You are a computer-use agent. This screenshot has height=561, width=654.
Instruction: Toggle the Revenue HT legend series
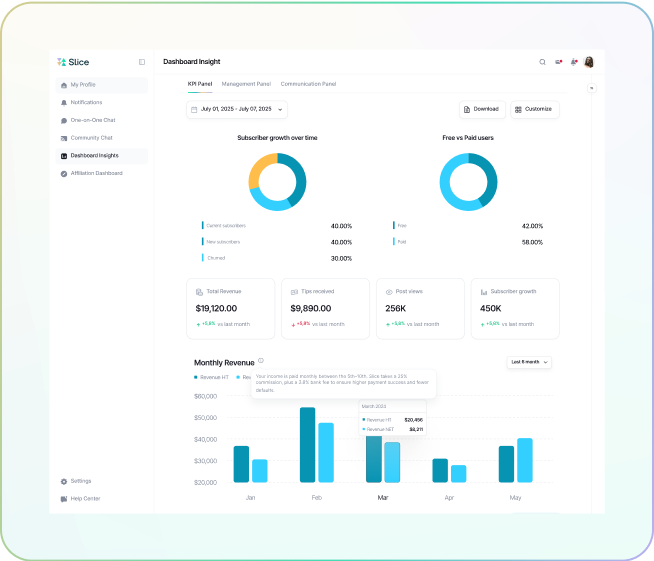click(211, 377)
